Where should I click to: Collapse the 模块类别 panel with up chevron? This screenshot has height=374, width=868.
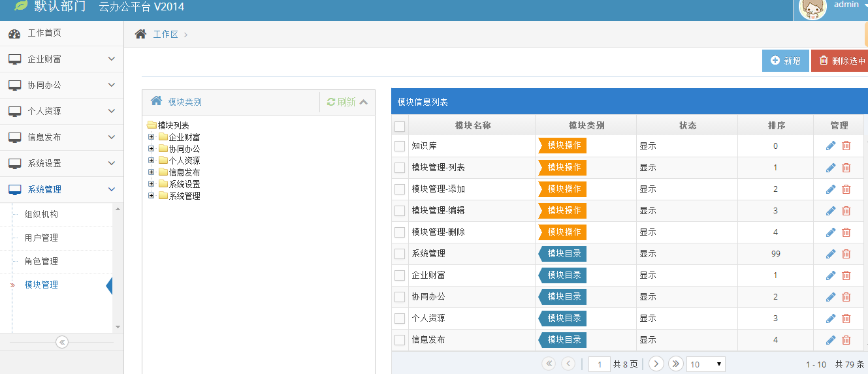pos(364,102)
